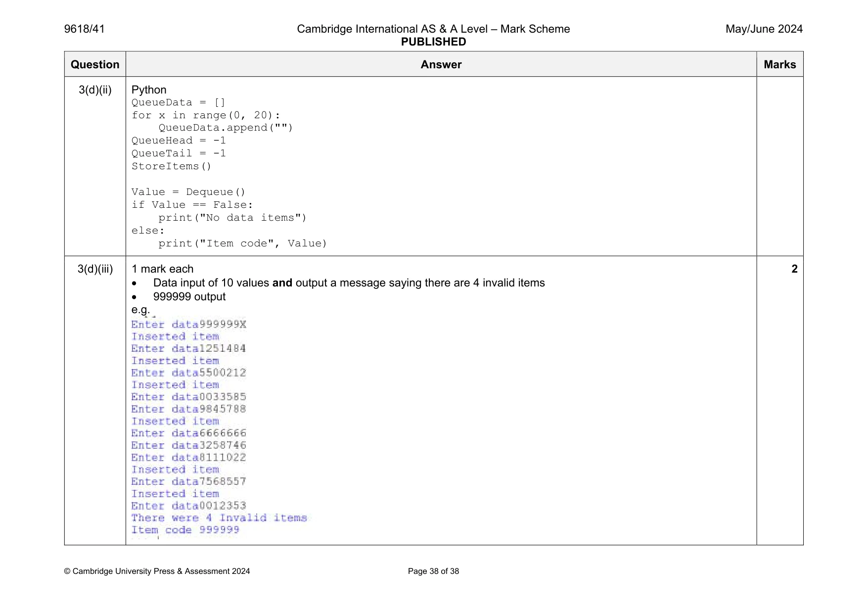
Task: Click the StoreItems() call line
Action: click(x=172, y=166)
